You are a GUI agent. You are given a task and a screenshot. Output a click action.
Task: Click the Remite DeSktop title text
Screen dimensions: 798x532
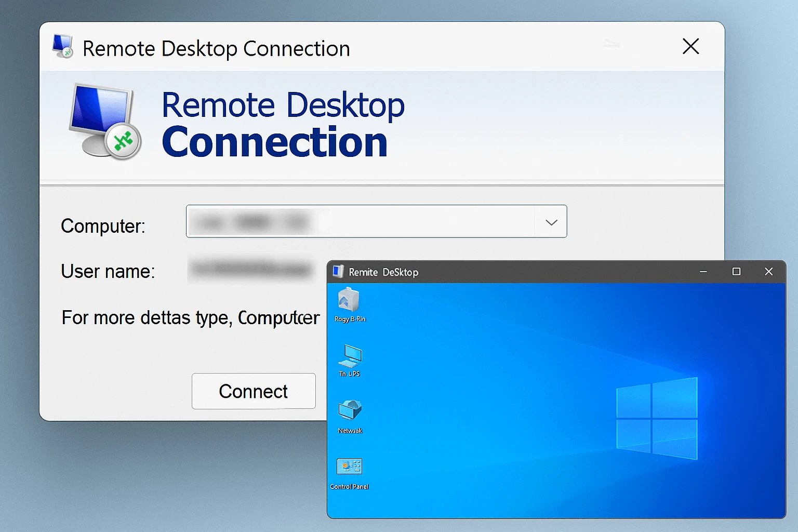click(383, 272)
